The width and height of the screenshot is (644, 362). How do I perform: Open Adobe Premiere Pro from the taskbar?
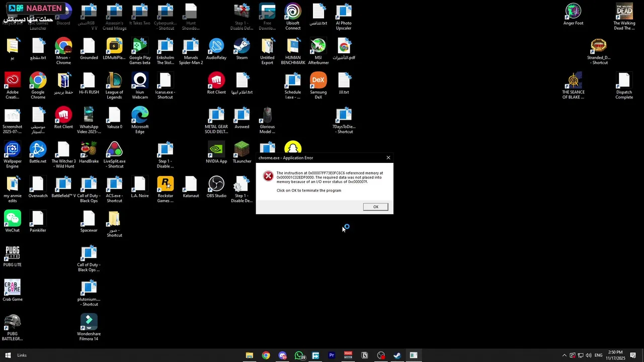tap(332, 355)
